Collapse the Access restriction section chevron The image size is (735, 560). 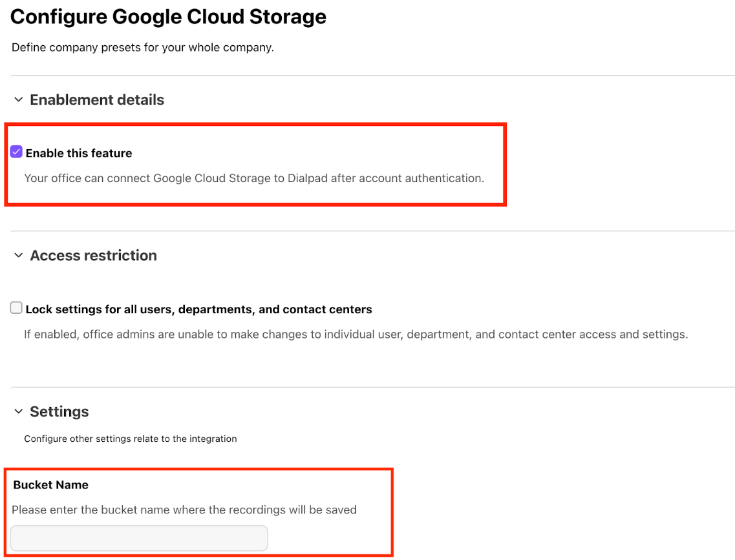[18, 255]
